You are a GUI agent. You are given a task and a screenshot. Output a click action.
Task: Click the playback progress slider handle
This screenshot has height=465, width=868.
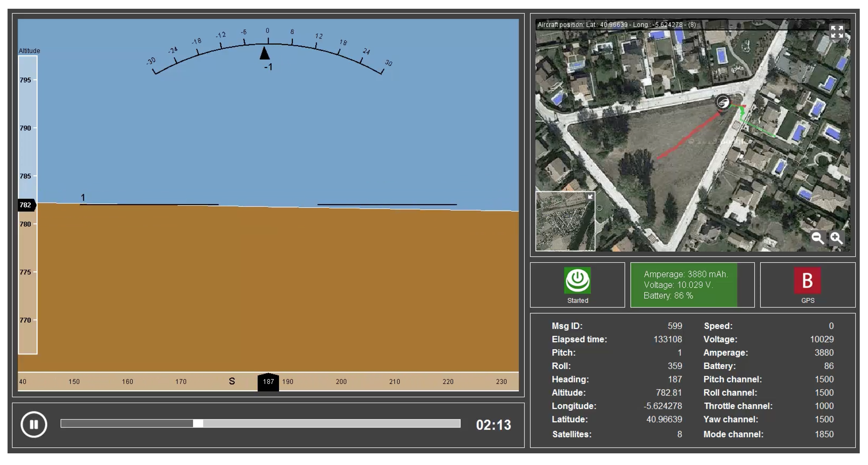pos(198,423)
